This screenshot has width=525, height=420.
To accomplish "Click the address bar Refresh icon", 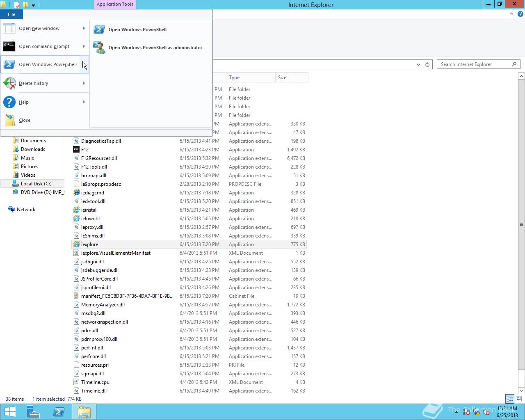I will click(427, 64).
